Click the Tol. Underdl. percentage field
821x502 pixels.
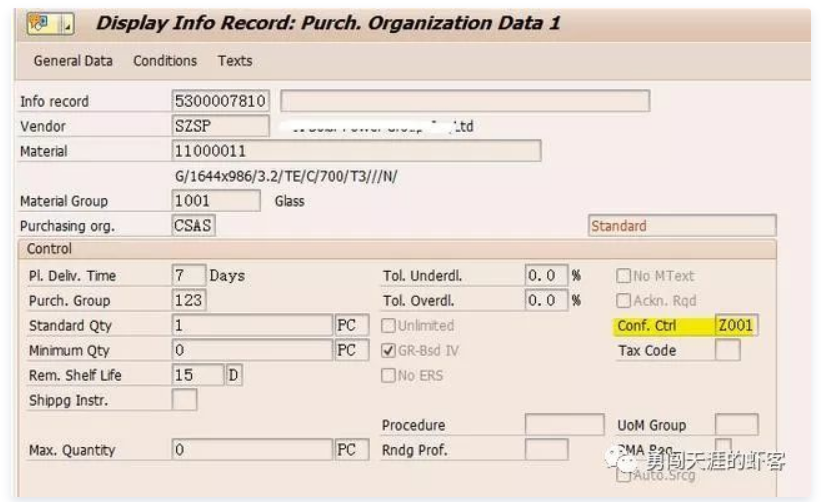pos(546,275)
